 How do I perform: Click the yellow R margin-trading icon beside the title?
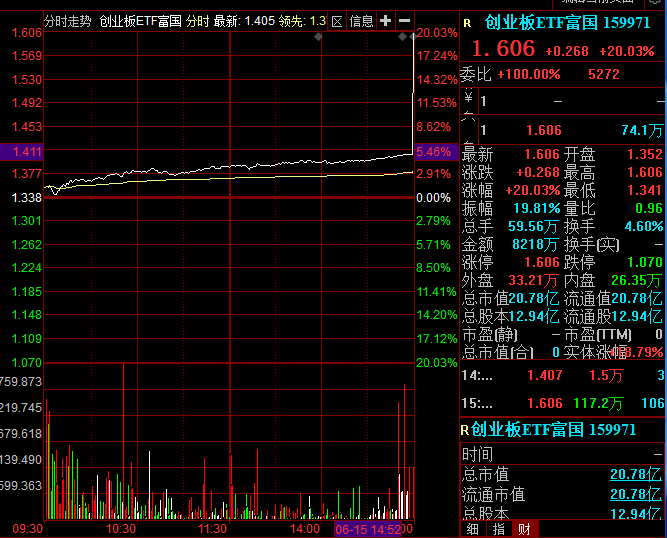pos(467,23)
